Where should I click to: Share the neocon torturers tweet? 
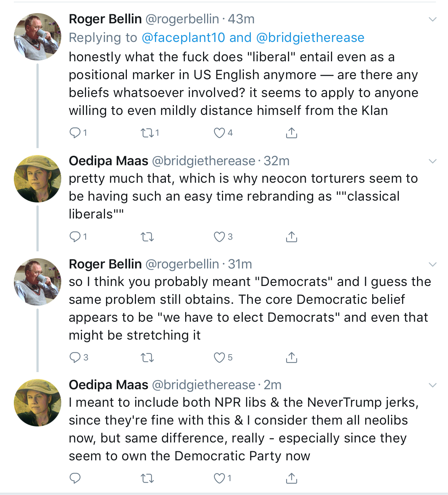pos(291,237)
